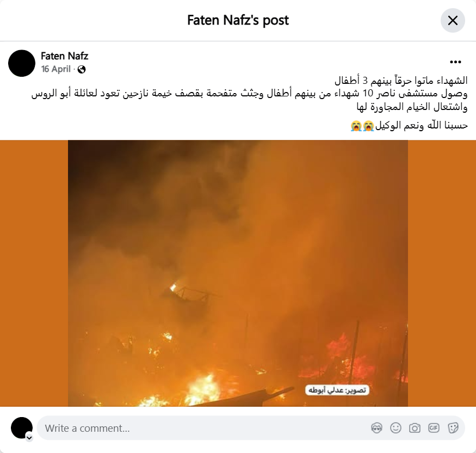Open the burning tents fire photo
The image size is (476, 453).
pos(238,273)
